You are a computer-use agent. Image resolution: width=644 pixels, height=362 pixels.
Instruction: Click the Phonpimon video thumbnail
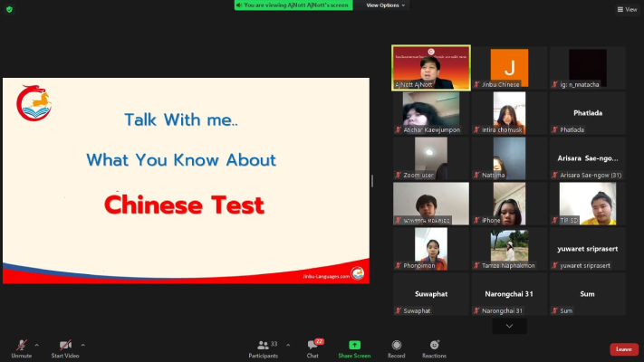point(431,248)
